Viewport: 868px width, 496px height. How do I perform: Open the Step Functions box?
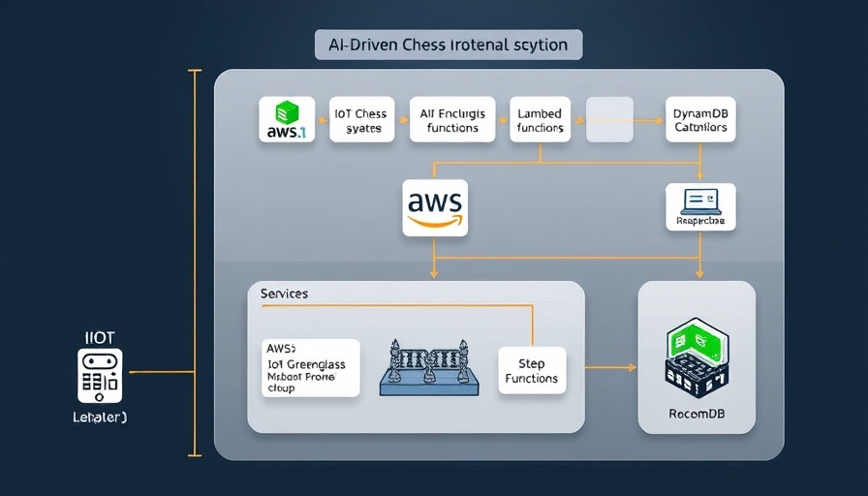click(532, 370)
